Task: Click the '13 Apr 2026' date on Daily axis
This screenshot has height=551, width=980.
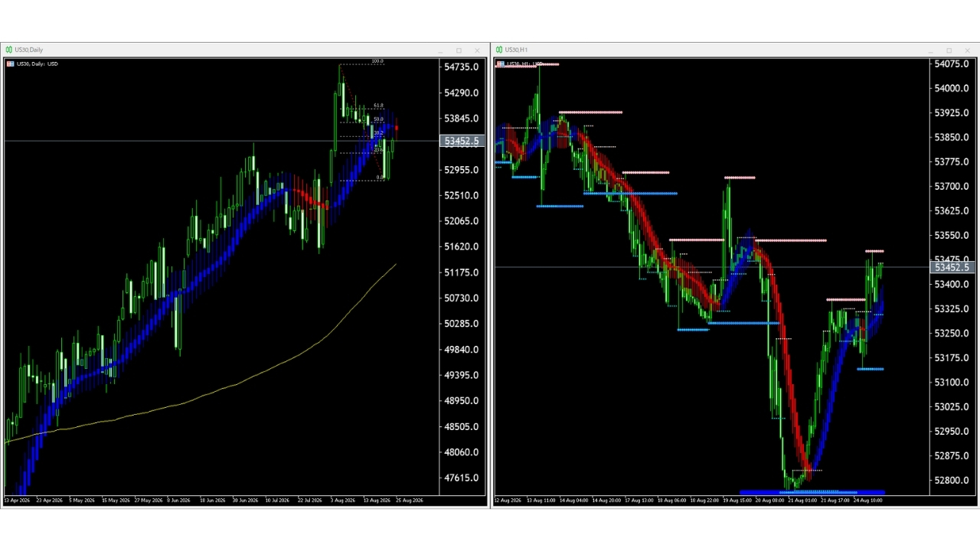Action: (x=17, y=500)
